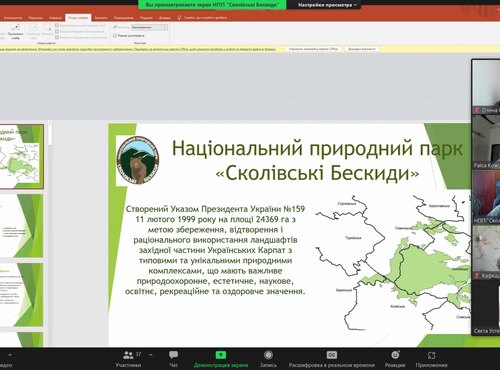Select the active 'Показ слайдів' ribbon tab
Screen dimensions: 500x370
tap(78, 18)
